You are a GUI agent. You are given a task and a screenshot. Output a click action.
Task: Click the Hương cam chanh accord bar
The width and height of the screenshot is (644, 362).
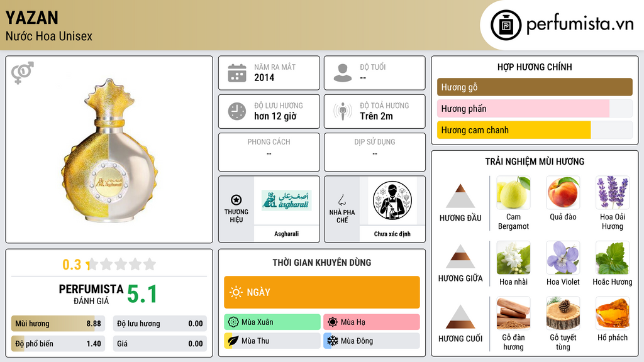point(535,129)
